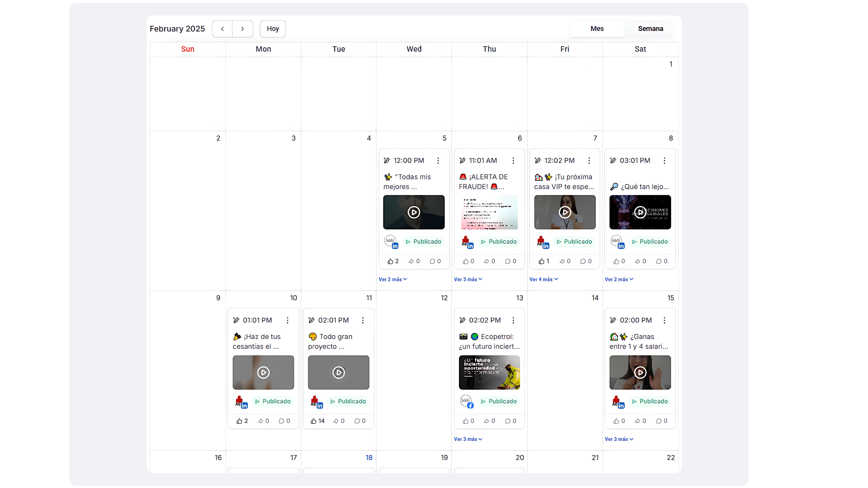Click like icon on 11:01 AM post

[466, 261]
